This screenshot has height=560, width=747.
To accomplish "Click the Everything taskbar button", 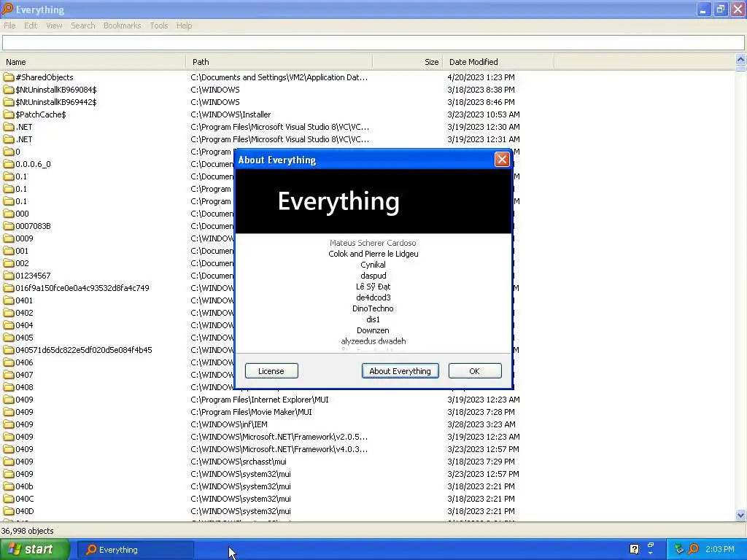I will point(135,550).
